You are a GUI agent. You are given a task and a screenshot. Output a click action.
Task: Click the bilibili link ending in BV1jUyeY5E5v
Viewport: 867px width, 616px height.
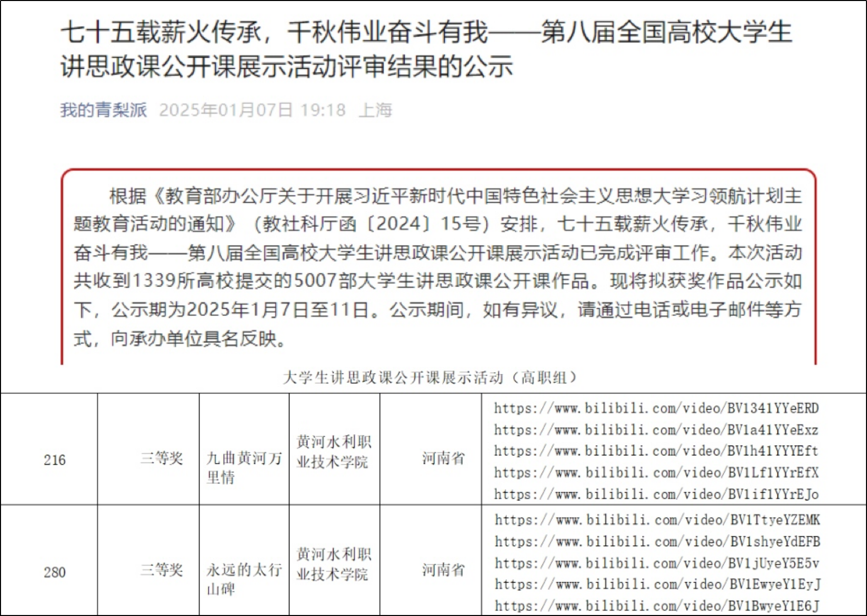657,563
